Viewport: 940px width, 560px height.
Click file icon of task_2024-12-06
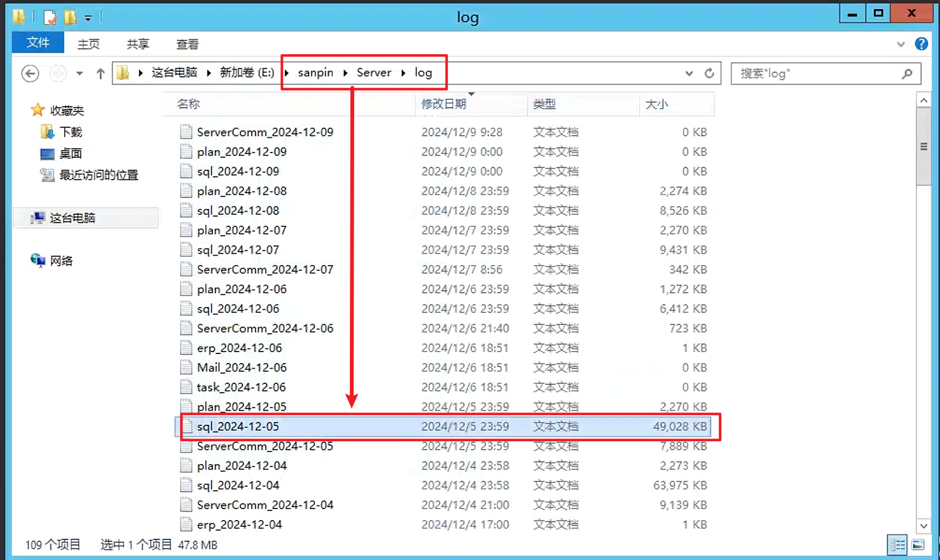[186, 387]
